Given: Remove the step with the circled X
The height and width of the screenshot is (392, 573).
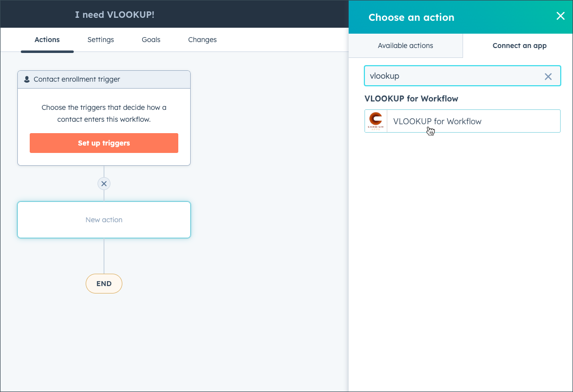Looking at the screenshot, I should pos(104,184).
